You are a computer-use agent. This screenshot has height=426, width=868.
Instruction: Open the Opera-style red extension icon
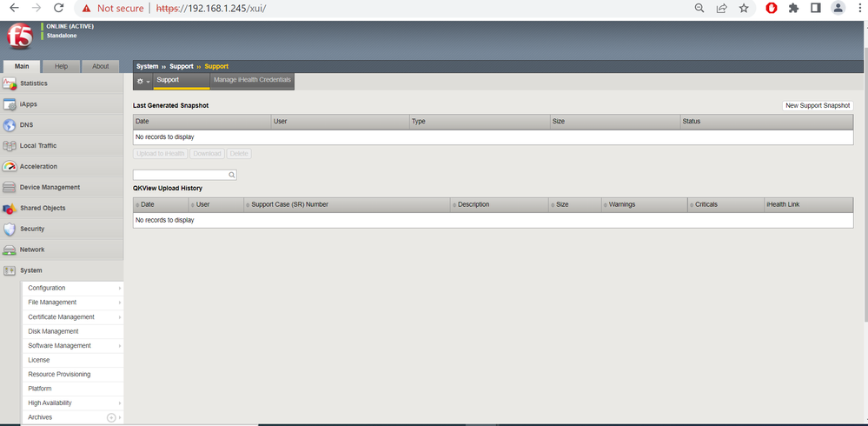point(772,9)
